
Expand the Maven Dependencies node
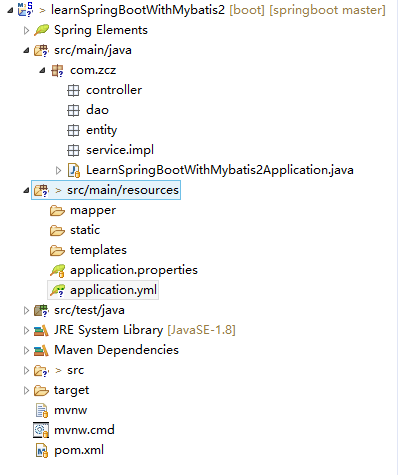(x=26, y=351)
